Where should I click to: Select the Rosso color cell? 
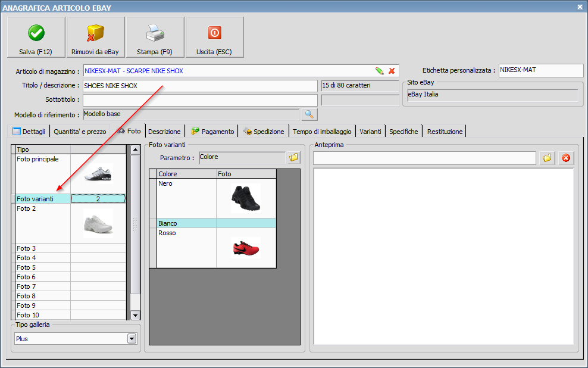point(186,248)
